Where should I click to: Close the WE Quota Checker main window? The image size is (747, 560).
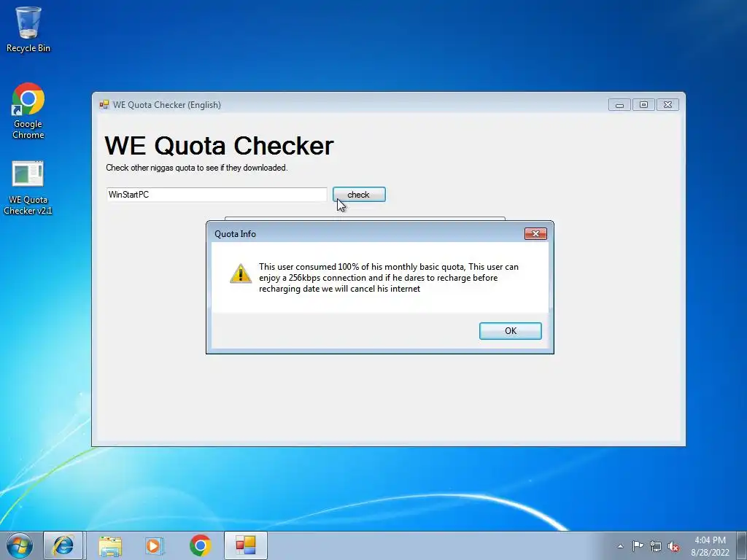click(668, 105)
